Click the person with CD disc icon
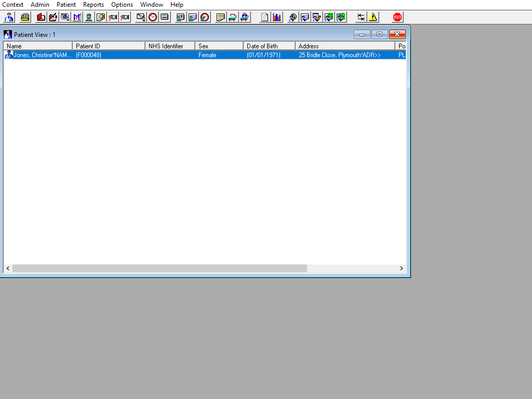 tap(293, 17)
